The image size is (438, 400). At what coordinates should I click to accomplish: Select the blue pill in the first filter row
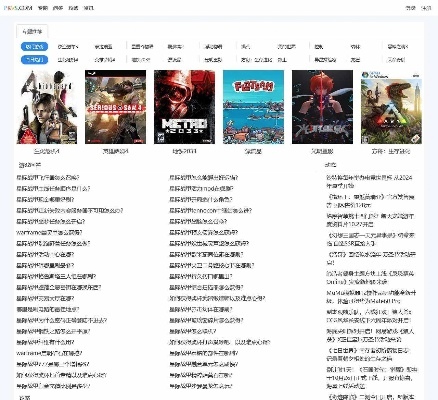click(x=34, y=47)
